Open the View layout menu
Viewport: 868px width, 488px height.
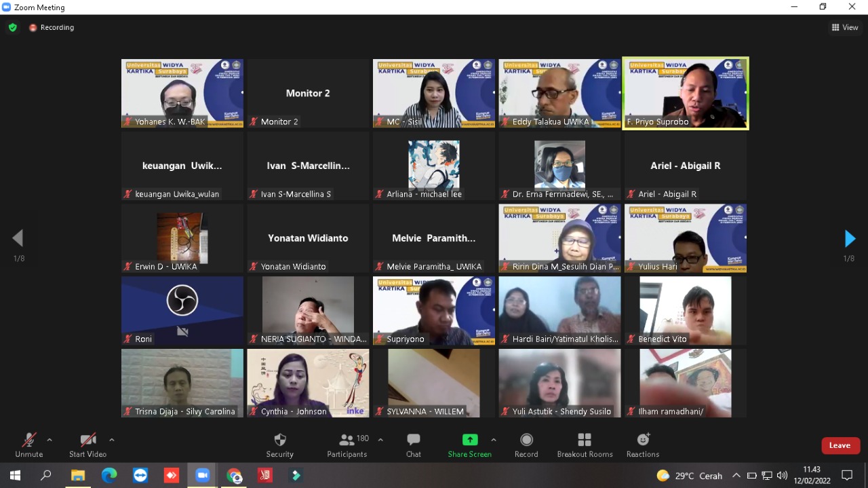(845, 28)
